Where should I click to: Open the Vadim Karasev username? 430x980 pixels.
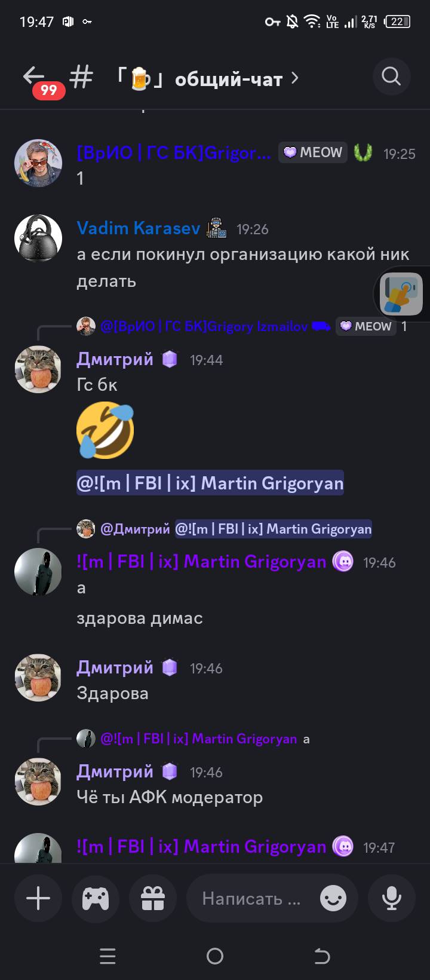(139, 228)
